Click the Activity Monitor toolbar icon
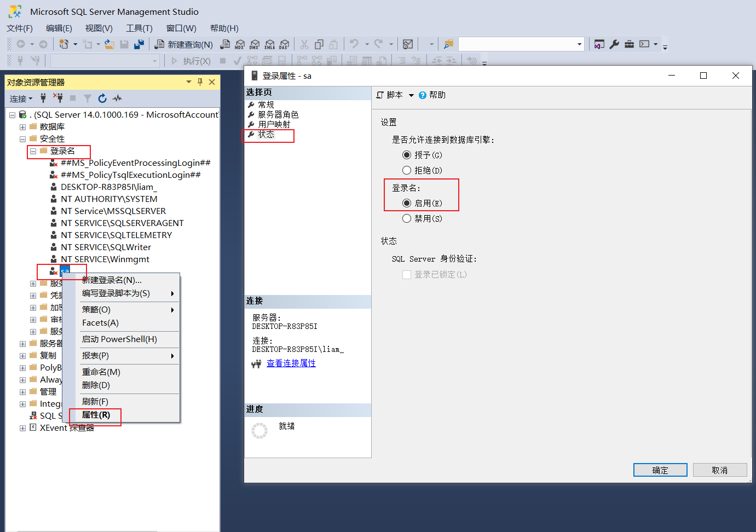Screen dimensions: 756x532 point(408,44)
